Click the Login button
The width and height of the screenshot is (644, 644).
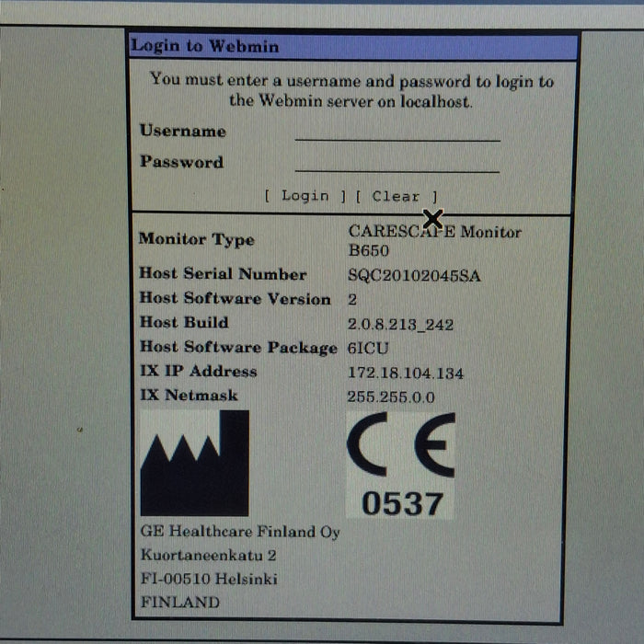pos(305,196)
